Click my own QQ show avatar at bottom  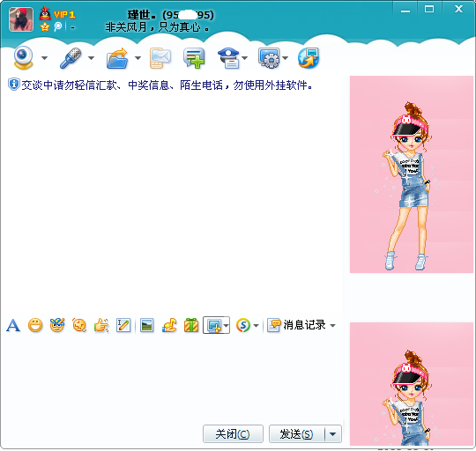coord(412,384)
